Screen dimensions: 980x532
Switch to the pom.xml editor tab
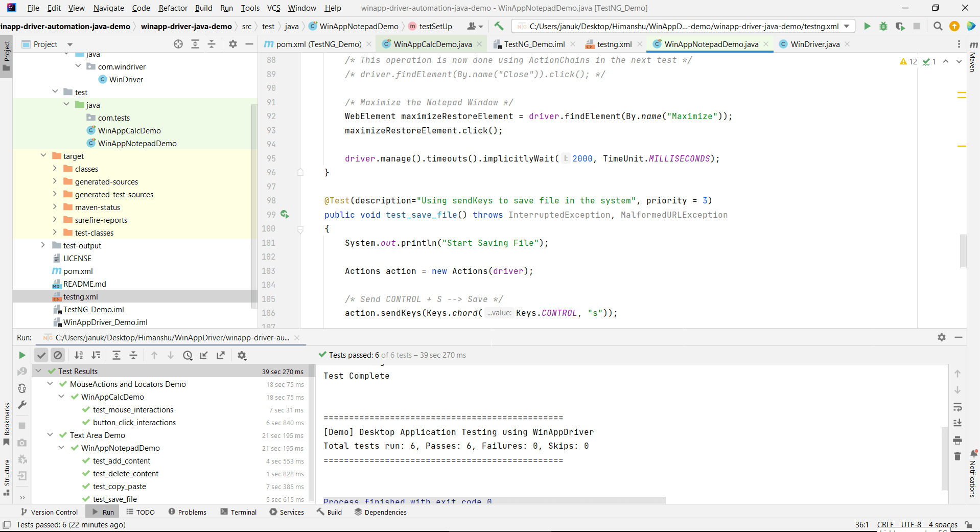coord(316,44)
